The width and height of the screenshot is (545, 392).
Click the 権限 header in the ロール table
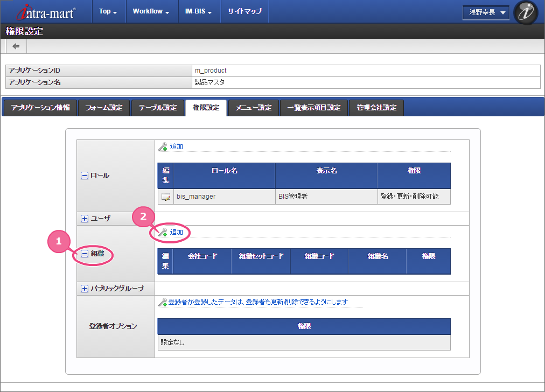pos(414,176)
